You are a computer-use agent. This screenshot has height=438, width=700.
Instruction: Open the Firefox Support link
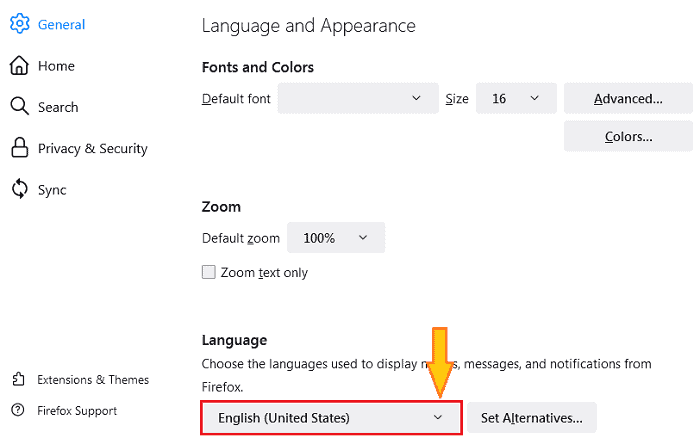pyautogui.click(x=77, y=411)
